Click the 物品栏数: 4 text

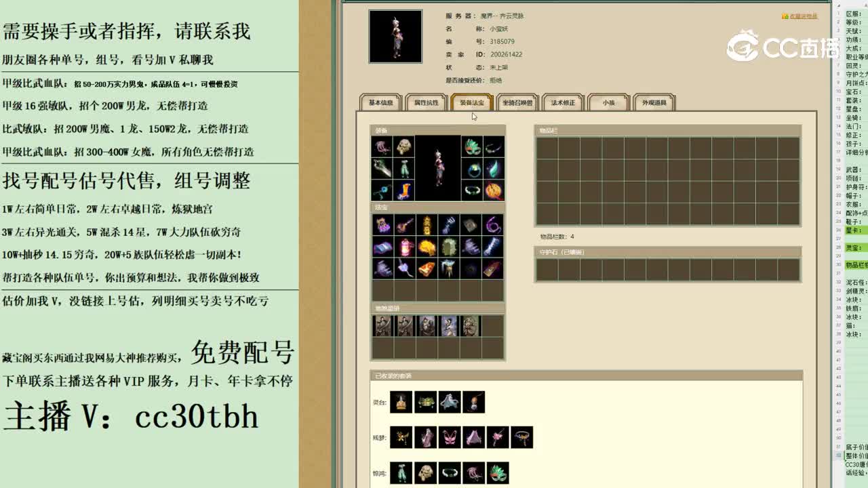(557, 237)
